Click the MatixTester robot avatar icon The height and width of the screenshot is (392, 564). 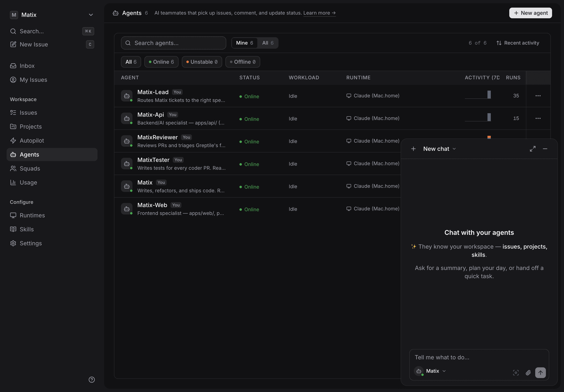click(127, 164)
